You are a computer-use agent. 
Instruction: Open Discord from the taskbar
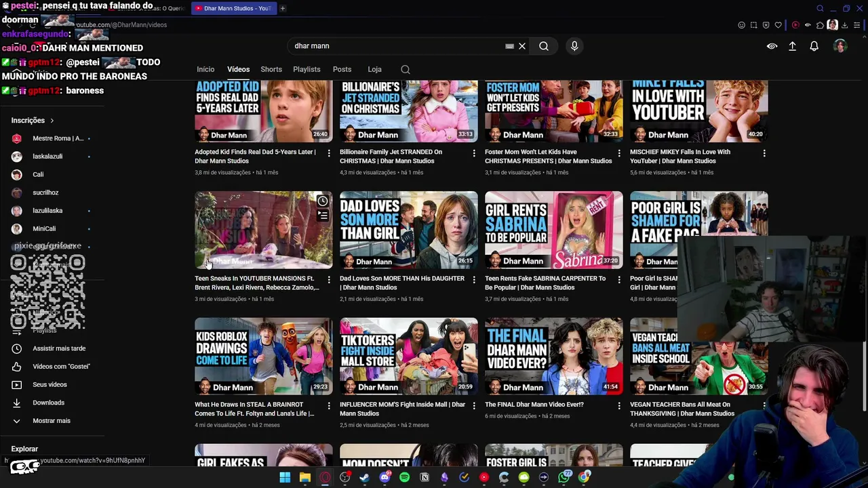pos(384,477)
